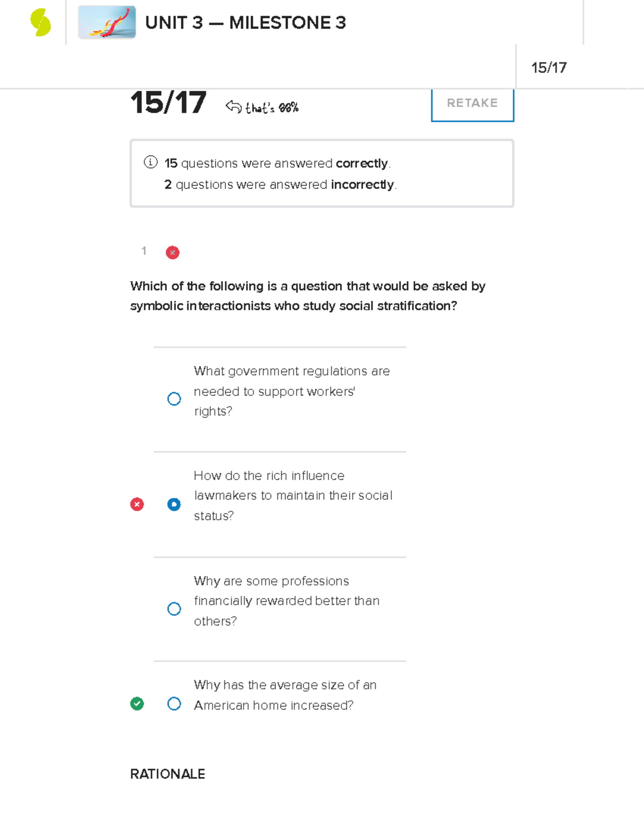Open the Unit 3 course thumbnail image
Viewport: 644px width, 834px height.
107,23
